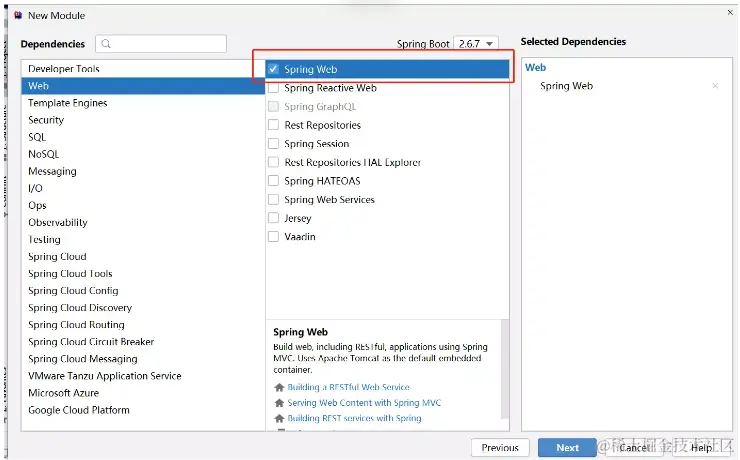Remove Spring Web from selected dependencies
This screenshot has height=460, width=740.
[715, 86]
